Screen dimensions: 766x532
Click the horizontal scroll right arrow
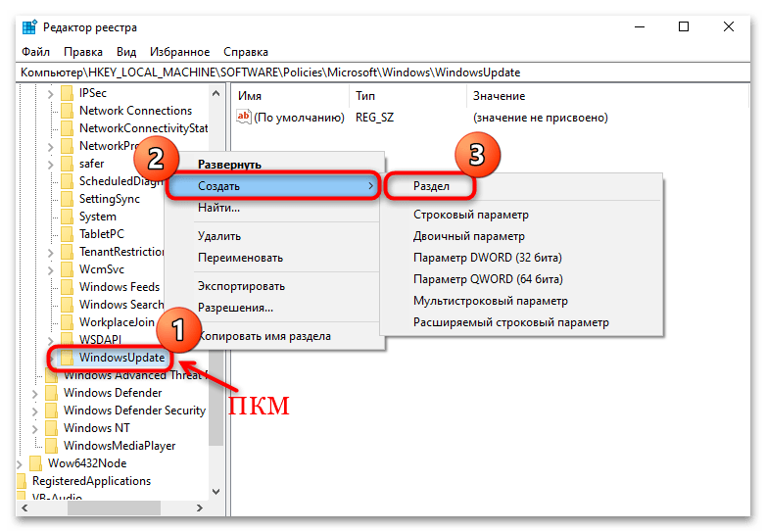tap(199, 508)
